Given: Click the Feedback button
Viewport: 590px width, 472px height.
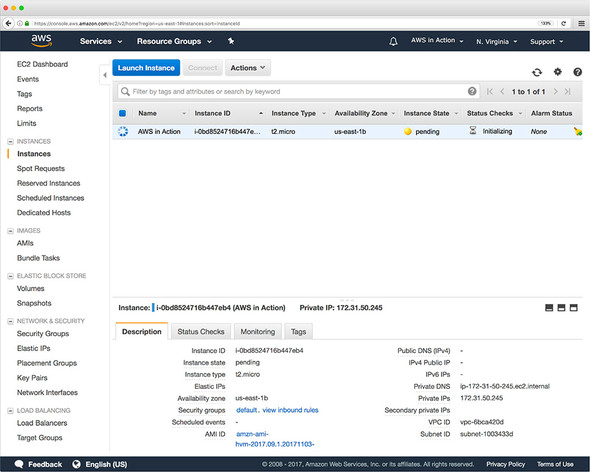Looking at the screenshot, I should 38,464.
